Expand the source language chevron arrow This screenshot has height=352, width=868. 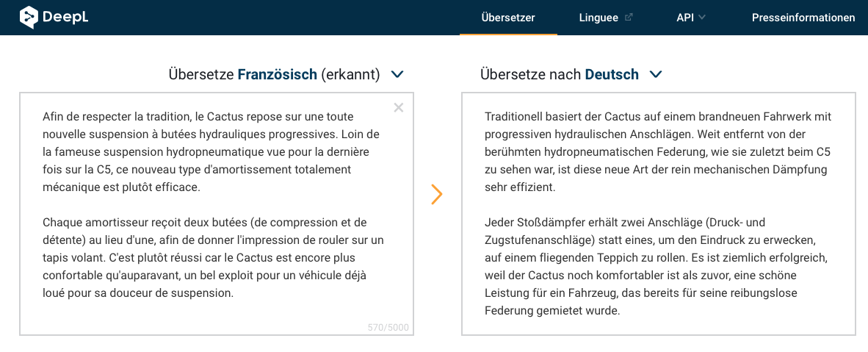click(397, 73)
